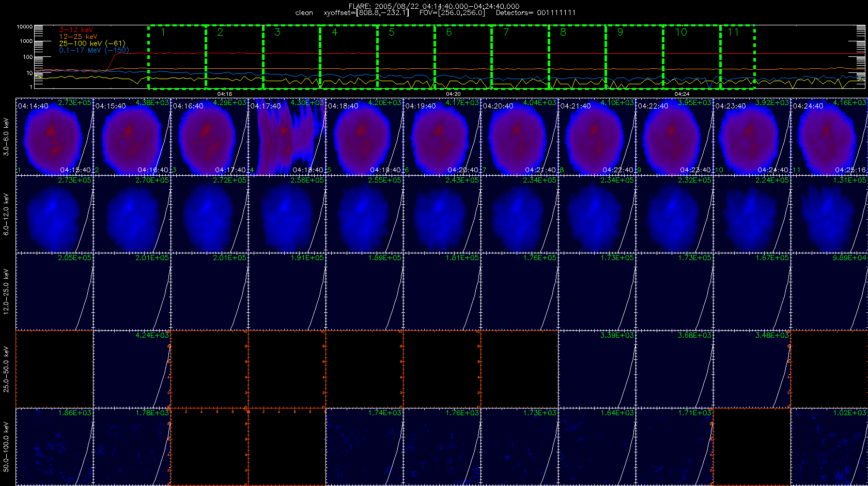Screen dimensions: 868x486
Task: Open the 12.0-25.0 keV panel labeled 1.67E+05
Action: point(752,292)
